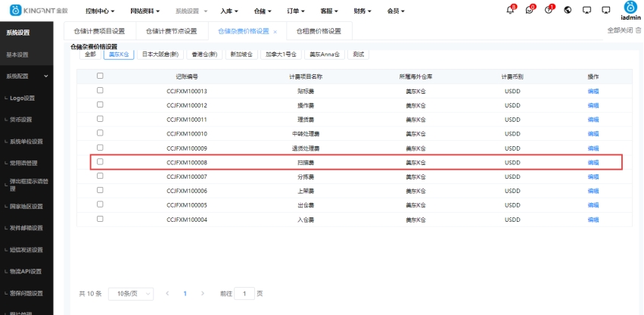Open the 订单 dropdown menu
The image size is (644, 315).
(296, 11)
